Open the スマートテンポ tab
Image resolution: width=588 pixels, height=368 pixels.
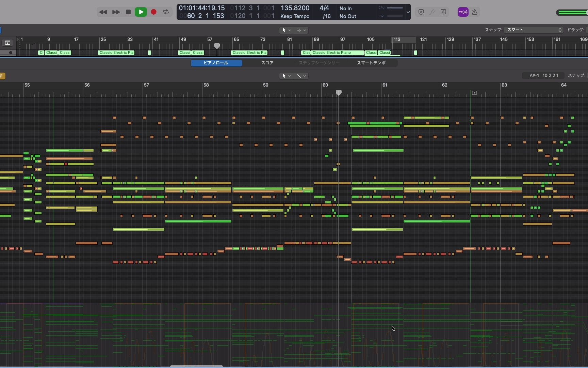point(371,63)
